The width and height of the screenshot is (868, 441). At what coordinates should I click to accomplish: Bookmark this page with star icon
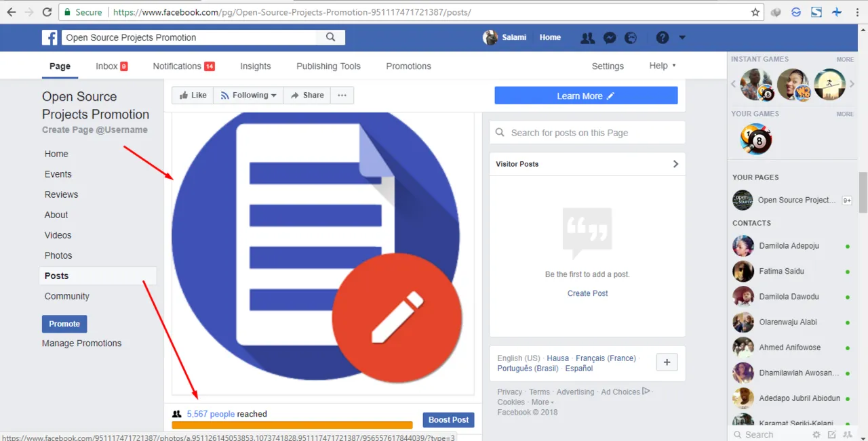click(755, 12)
